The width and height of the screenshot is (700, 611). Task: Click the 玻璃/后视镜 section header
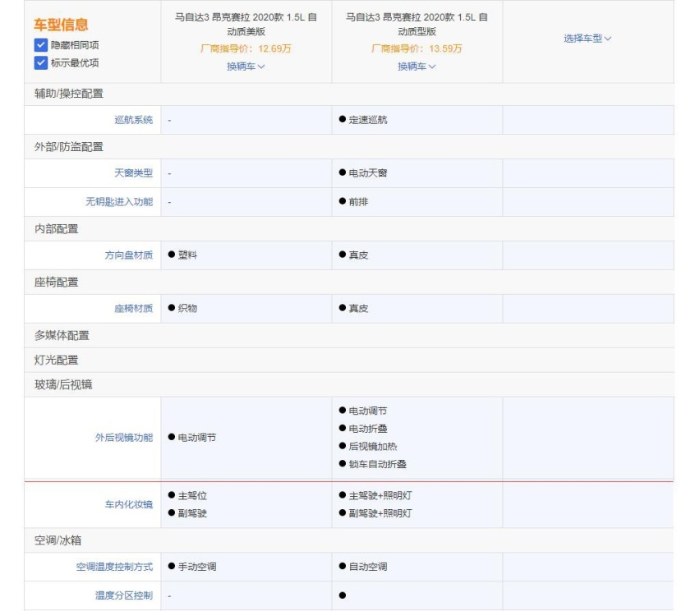tap(63, 384)
